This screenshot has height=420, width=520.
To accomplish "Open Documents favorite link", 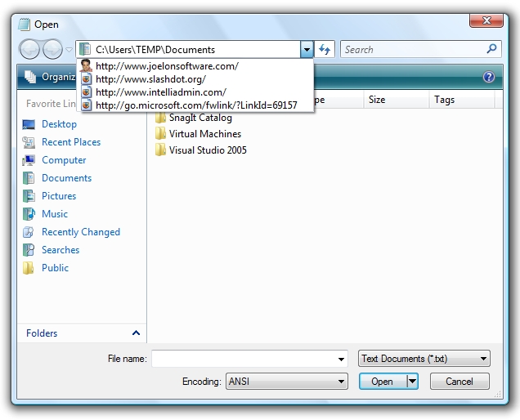I will [x=66, y=177].
